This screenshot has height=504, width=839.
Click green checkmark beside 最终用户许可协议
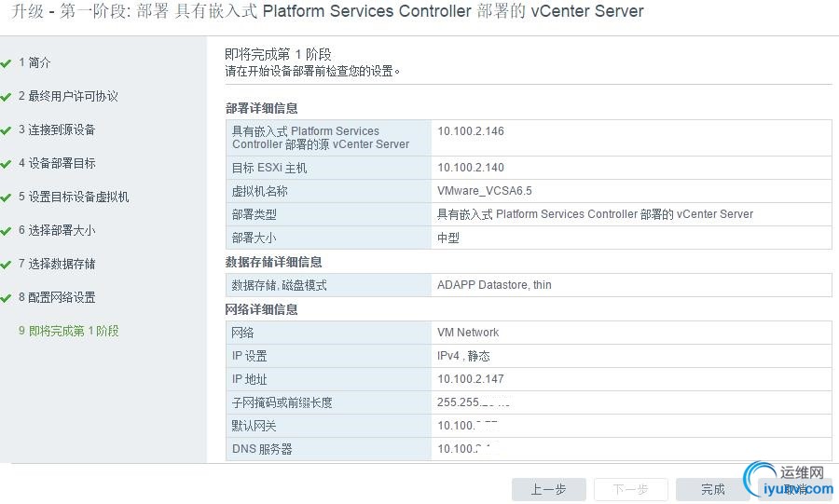coord(6,97)
